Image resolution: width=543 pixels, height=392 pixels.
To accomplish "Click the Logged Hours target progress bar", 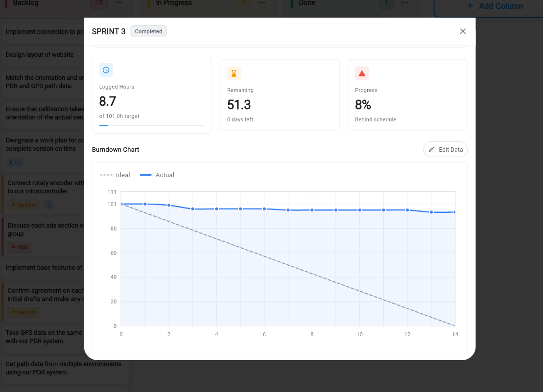I will (152, 126).
